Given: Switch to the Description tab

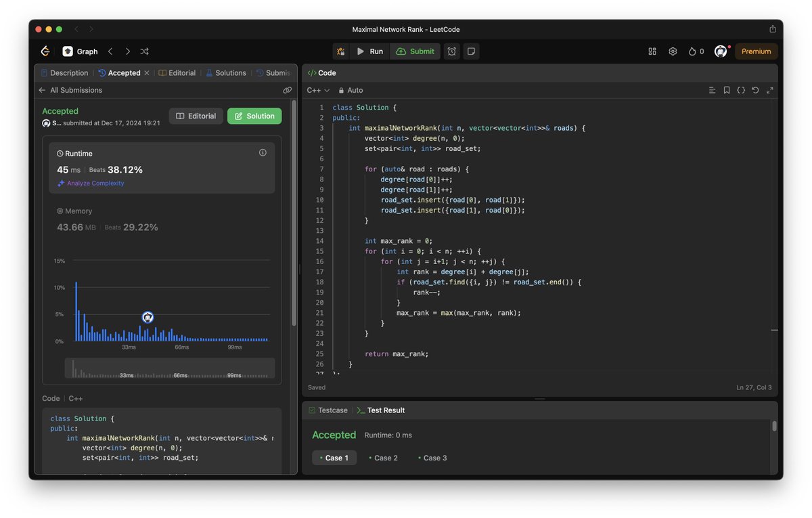Looking at the screenshot, I should 64,73.
